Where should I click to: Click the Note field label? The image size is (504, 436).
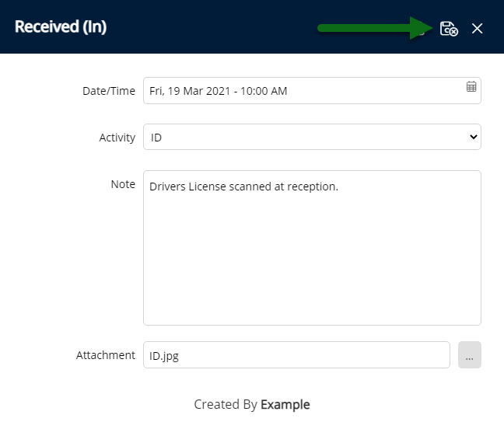(x=123, y=184)
